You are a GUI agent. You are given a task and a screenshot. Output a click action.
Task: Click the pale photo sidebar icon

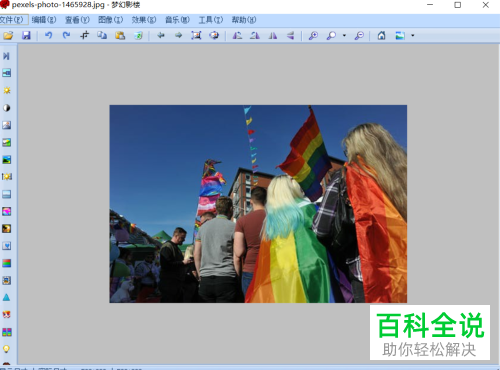pos(7,125)
